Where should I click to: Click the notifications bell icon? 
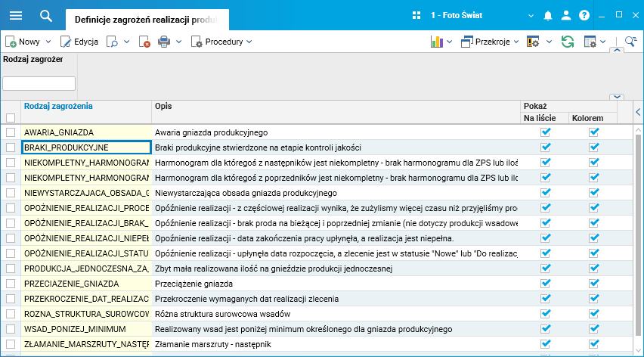coord(548,15)
